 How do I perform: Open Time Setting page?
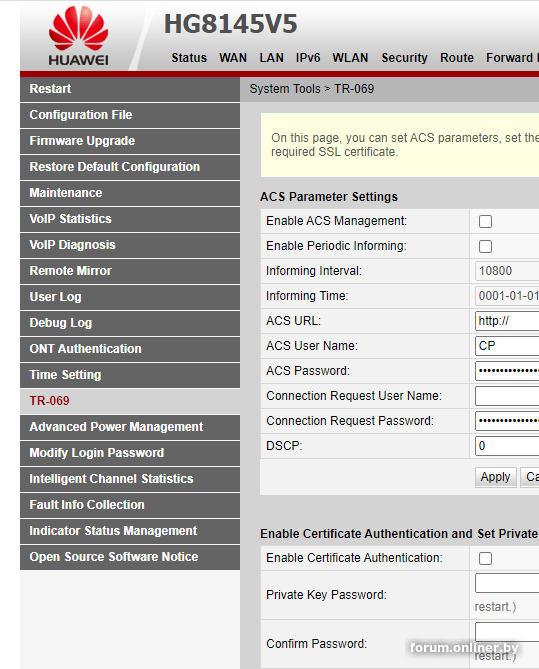[130, 375]
